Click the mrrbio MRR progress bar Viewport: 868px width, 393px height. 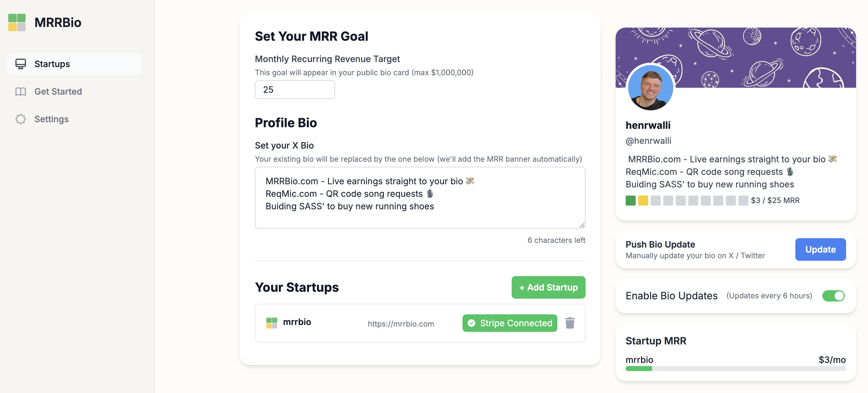tap(736, 369)
